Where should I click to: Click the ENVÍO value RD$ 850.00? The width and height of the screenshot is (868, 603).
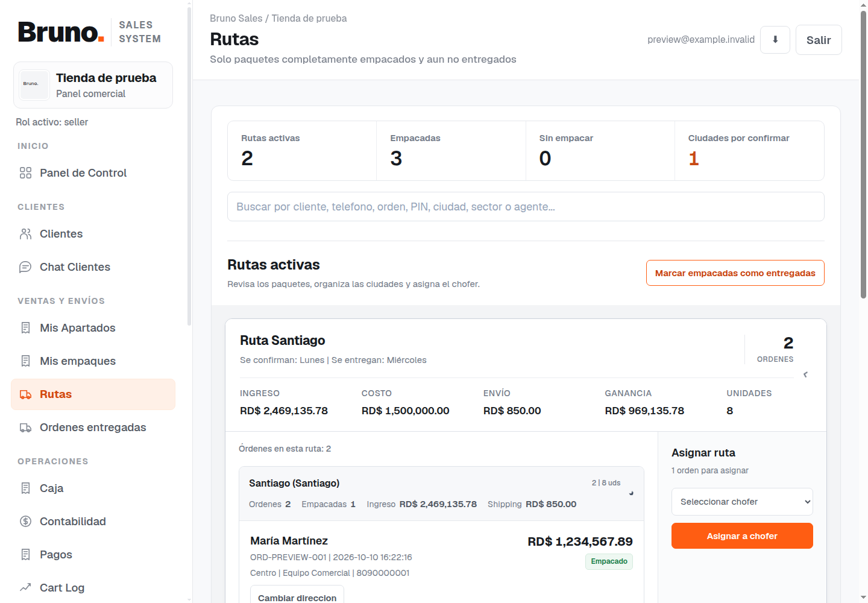[x=512, y=411]
